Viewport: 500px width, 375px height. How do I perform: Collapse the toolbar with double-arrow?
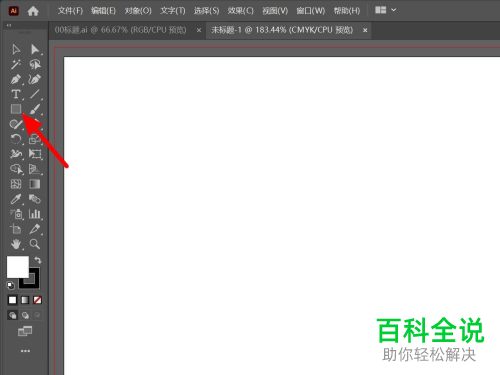(x=9, y=25)
